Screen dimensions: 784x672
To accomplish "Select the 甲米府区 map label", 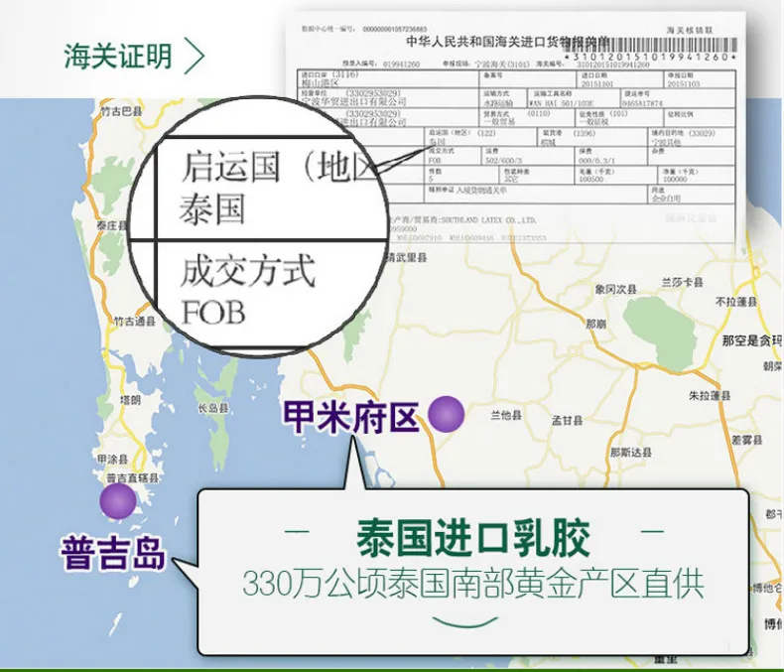I will (350, 417).
